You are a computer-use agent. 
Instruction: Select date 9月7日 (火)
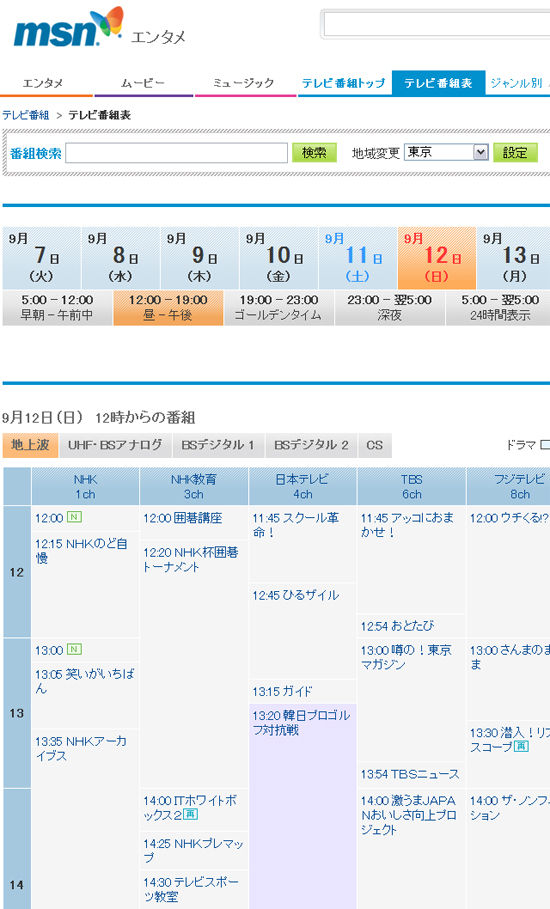coord(41,258)
